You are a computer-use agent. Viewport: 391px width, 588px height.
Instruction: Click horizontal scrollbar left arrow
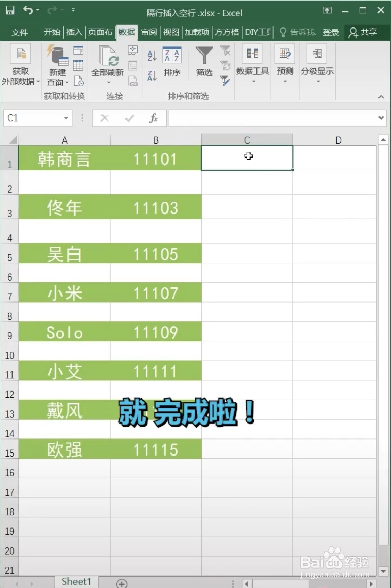point(247,583)
